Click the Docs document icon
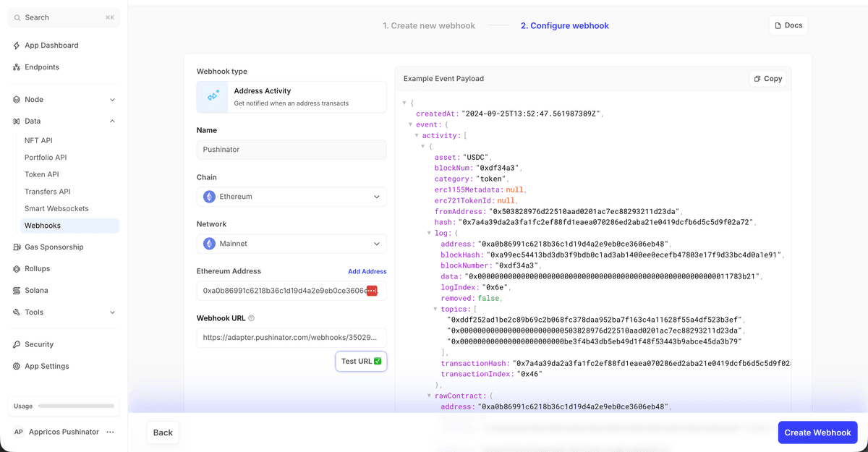This screenshot has width=868, height=452. coord(778,25)
